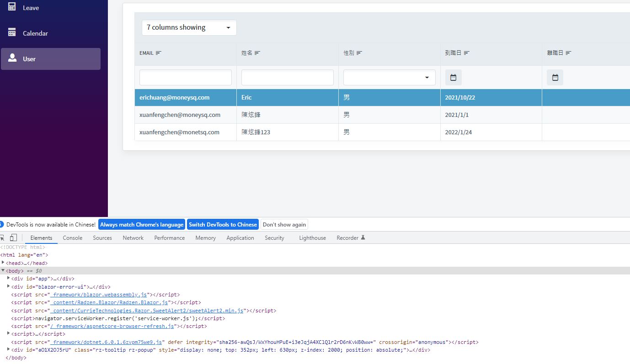Open the Performance tab
This screenshot has width=630, height=364.
coord(170,238)
